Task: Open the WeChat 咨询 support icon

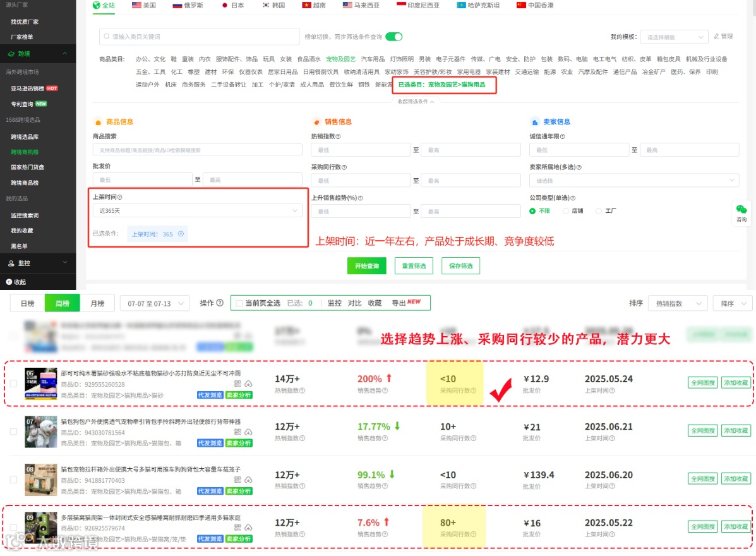Action: (x=741, y=212)
